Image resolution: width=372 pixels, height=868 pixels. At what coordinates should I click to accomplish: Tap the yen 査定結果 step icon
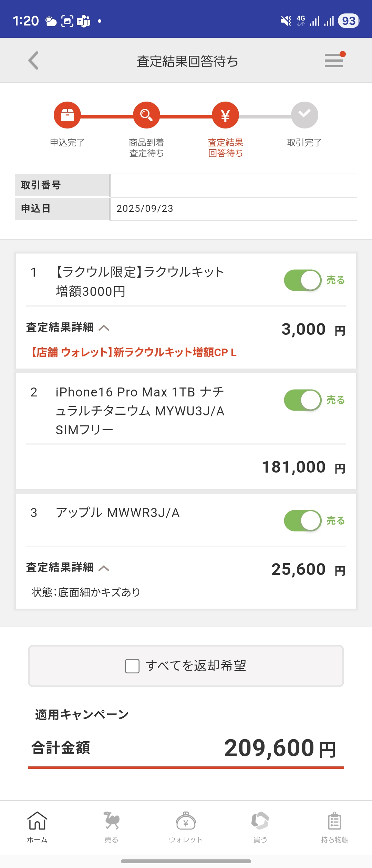coord(225,115)
